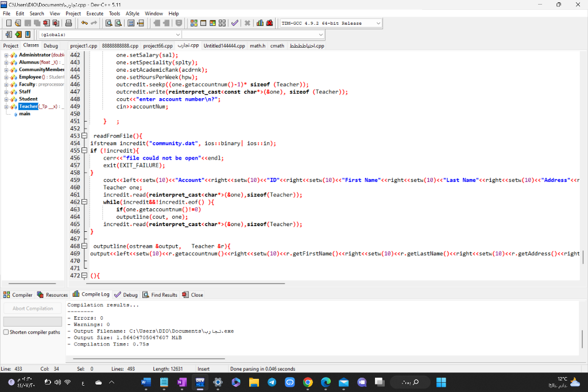
Task: Click the Abort Compilation button
Action: coord(32,308)
